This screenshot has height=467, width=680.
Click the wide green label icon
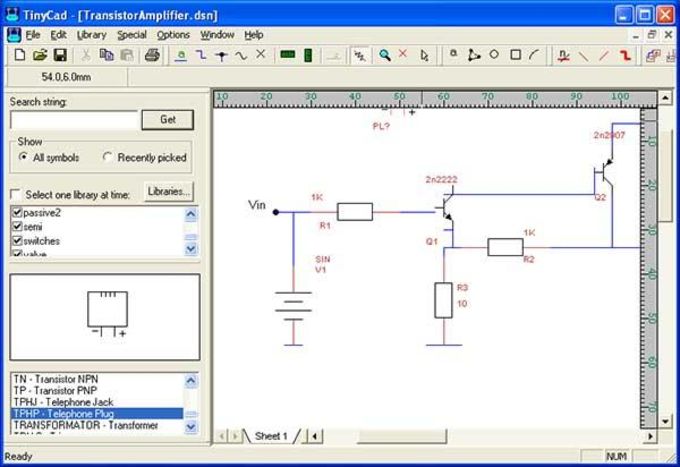pyautogui.click(x=288, y=55)
